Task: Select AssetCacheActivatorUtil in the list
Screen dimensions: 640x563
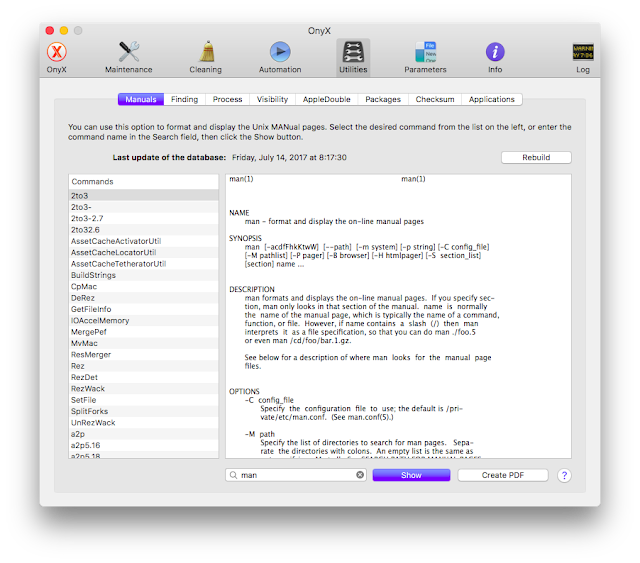Action: pos(143,241)
